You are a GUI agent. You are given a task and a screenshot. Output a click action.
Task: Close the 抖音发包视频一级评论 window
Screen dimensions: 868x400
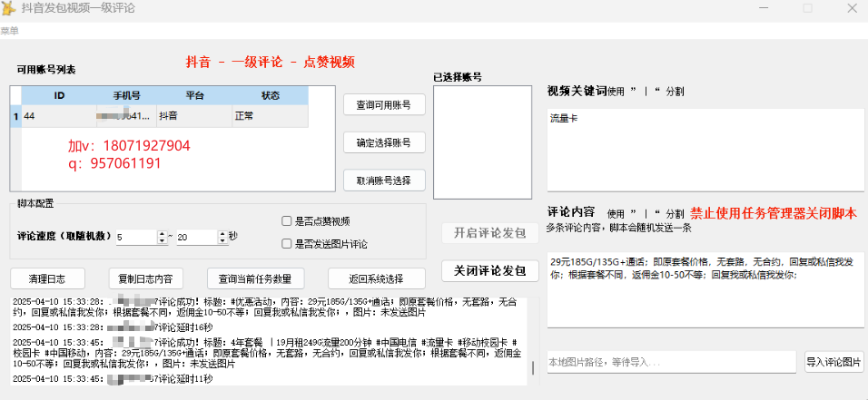pyautogui.click(x=852, y=8)
